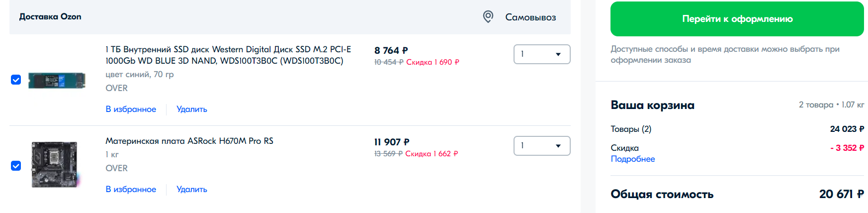Open the Western Digital SSD product title
Image resolution: width=868 pixels, height=213 pixels.
coord(228,55)
